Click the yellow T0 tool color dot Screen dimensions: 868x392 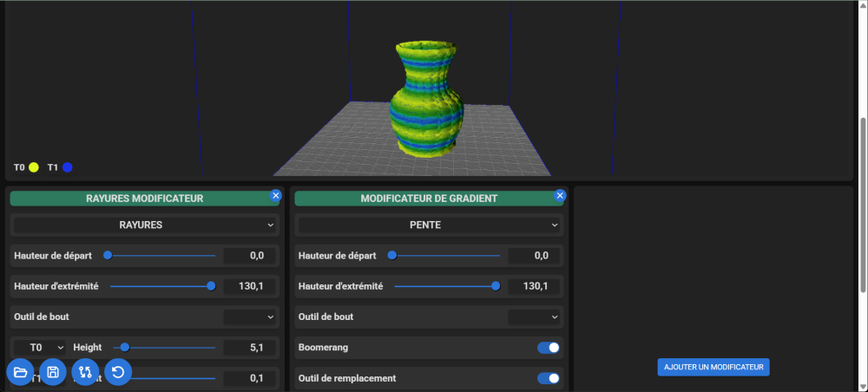click(x=34, y=167)
